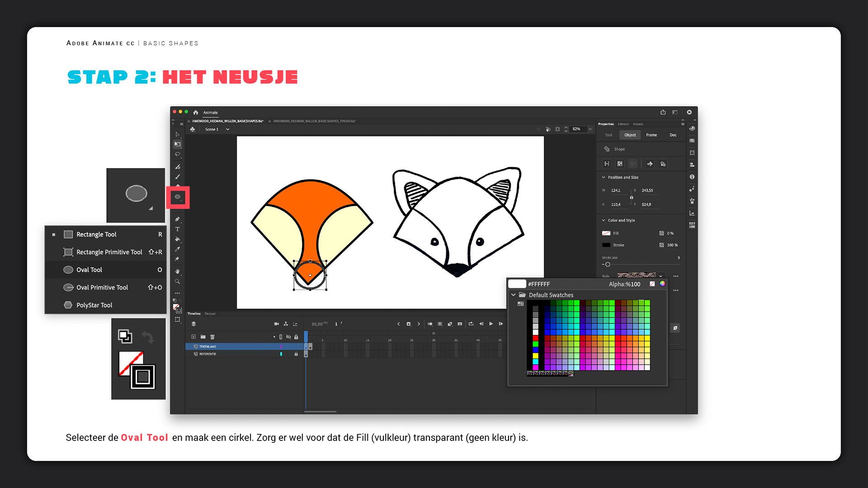The image size is (868, 488).
Task: Delete layer with trash icon
Action: [x=212, y=337]
